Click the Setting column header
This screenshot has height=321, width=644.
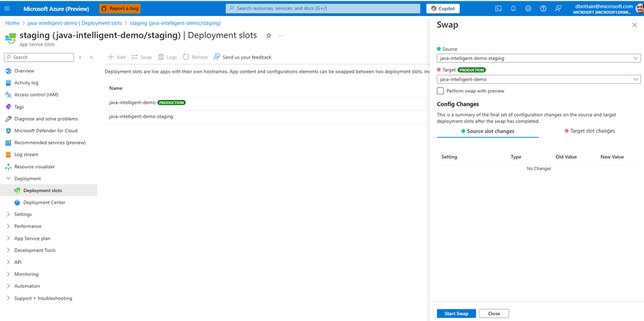(449, 157)
